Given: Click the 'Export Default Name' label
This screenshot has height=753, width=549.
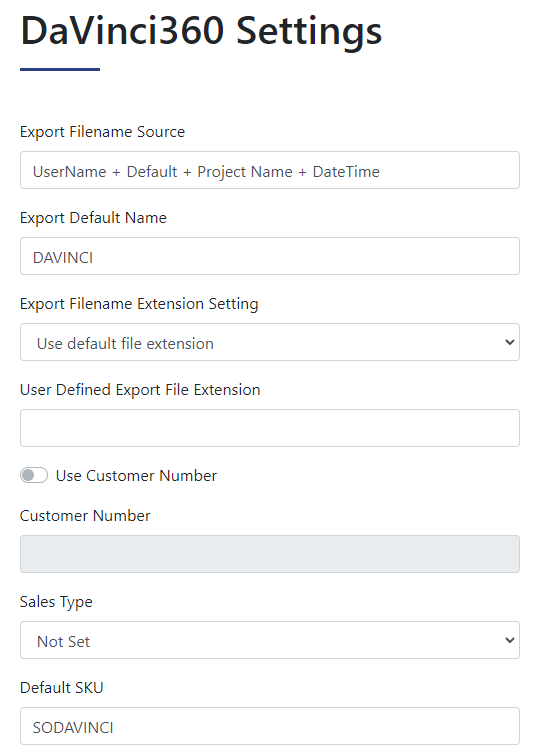Looking at the screenshot, I should (93, 218).
